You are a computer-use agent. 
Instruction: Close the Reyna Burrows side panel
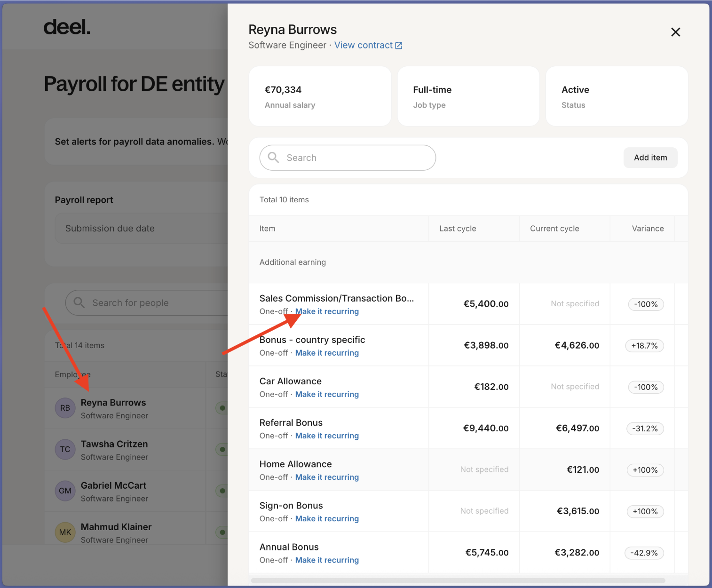675,32
